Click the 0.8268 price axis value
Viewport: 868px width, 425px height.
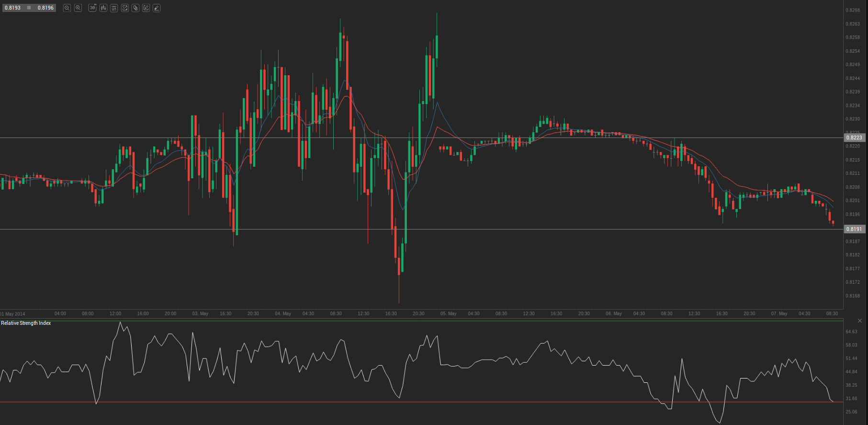853,10
